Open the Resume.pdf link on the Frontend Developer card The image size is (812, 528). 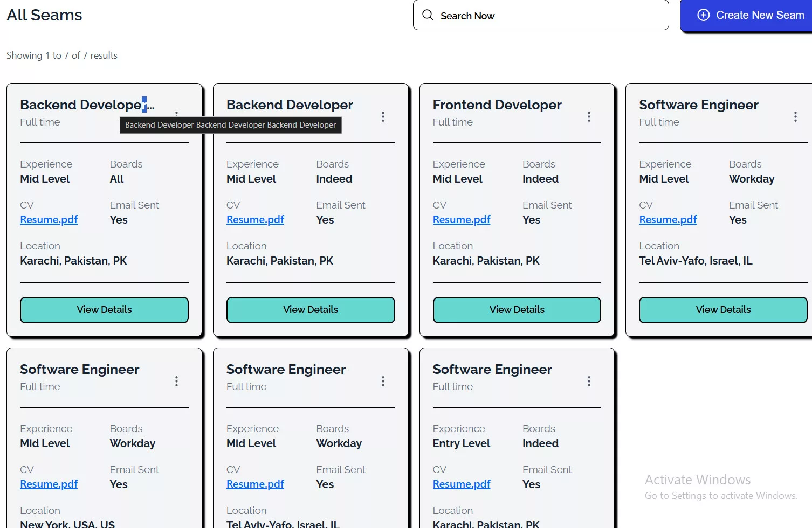tap(462, 220)
